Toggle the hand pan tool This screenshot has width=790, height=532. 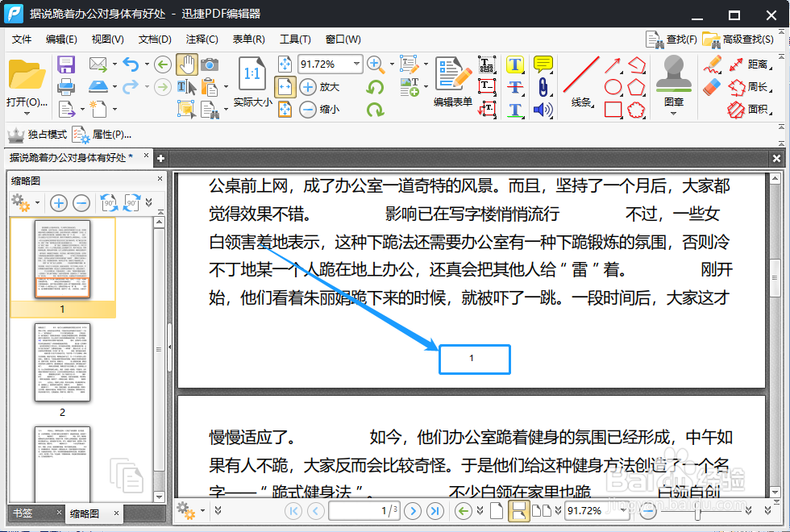tap(187, 64)
